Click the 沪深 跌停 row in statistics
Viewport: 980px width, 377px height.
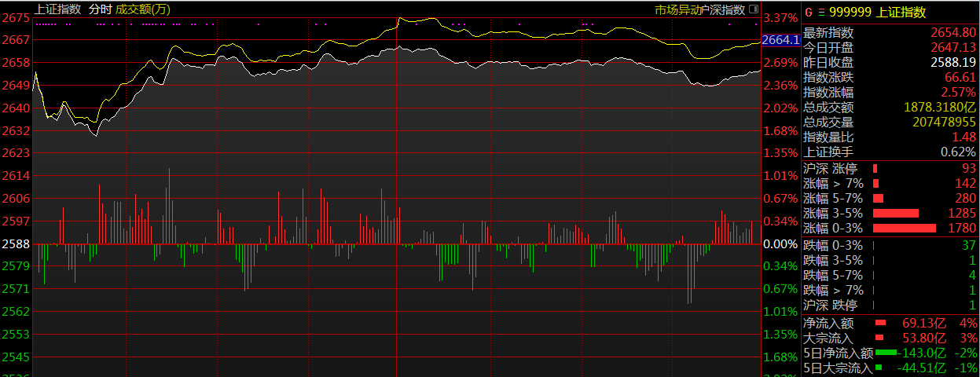click(890, 305)
